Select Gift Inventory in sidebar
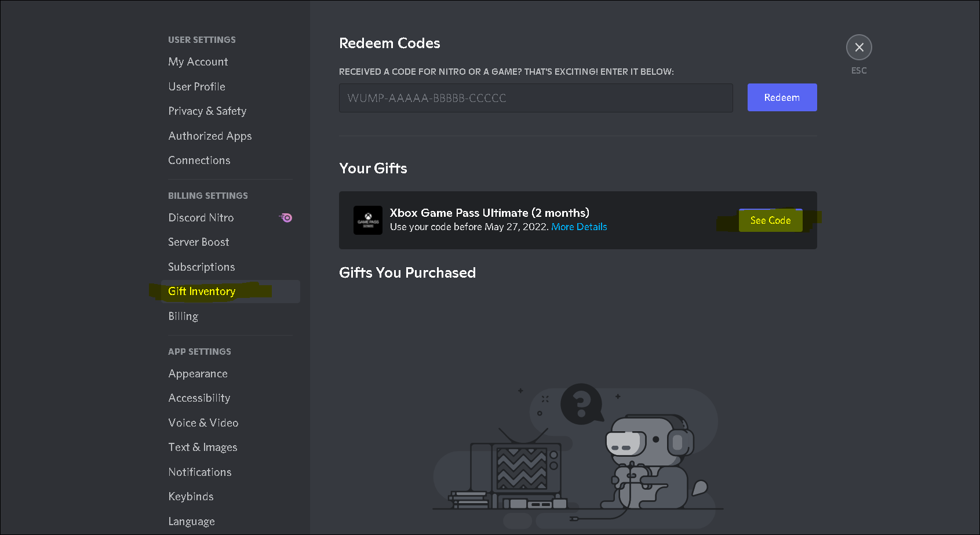The width and height of the screenshot is (980, 535). [x=230, y=292]
